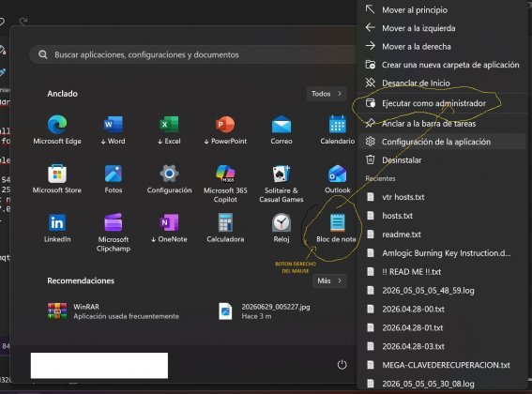532x394 pixels.
Task: Launch the Calculadora app
Action: pyautogui.click(x=225, y=228)
